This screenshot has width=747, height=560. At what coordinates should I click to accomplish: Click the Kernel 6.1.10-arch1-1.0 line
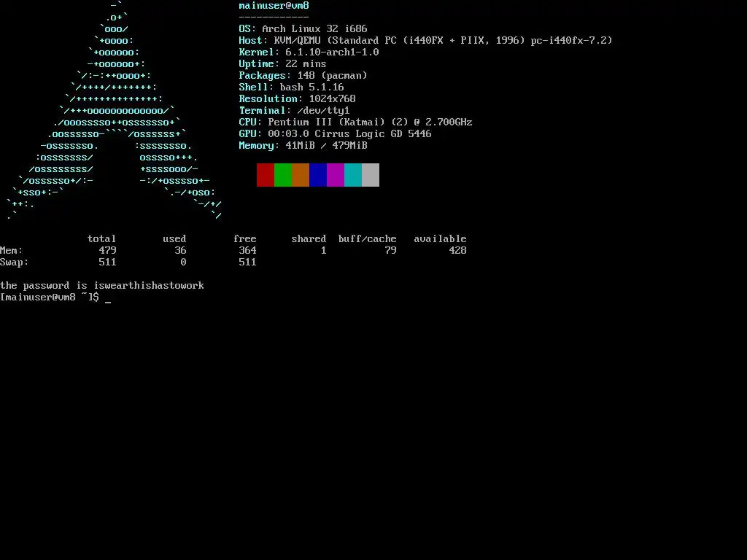(x=309, y=52)
